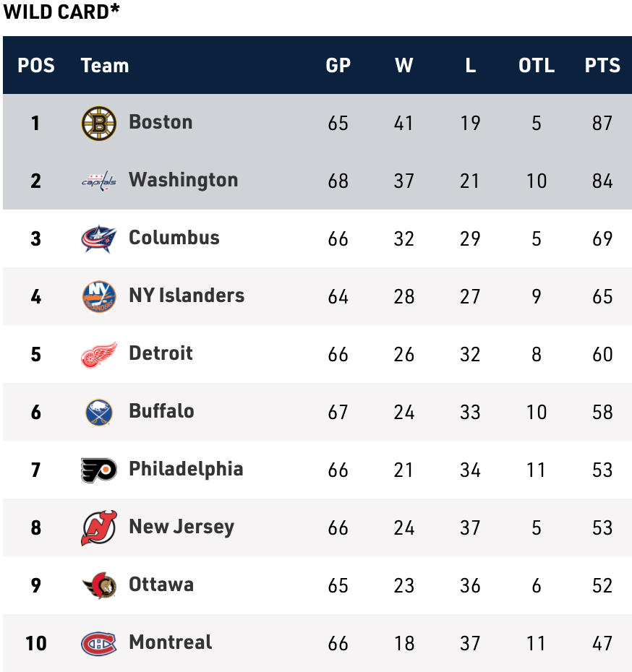Click the Boston Bruins logo
The height and width of the screenshot is (672, 632).
98,123
